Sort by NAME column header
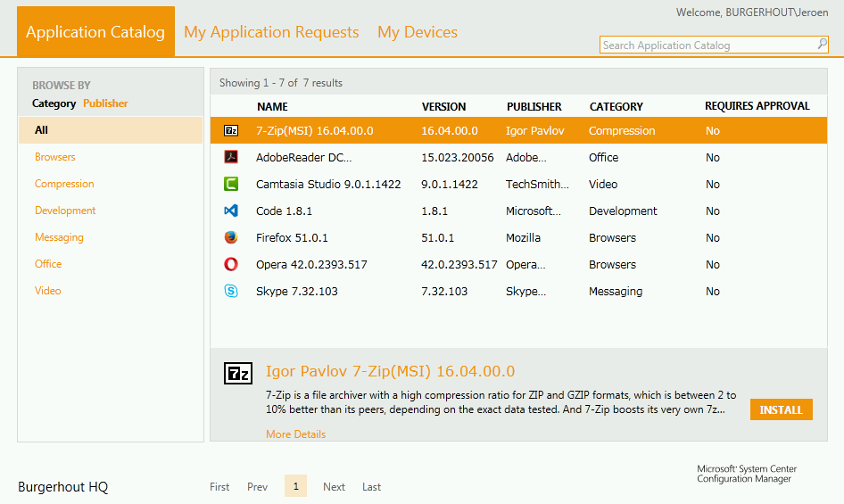The width and height of the screenshot is (844, 504). [272, 107]
